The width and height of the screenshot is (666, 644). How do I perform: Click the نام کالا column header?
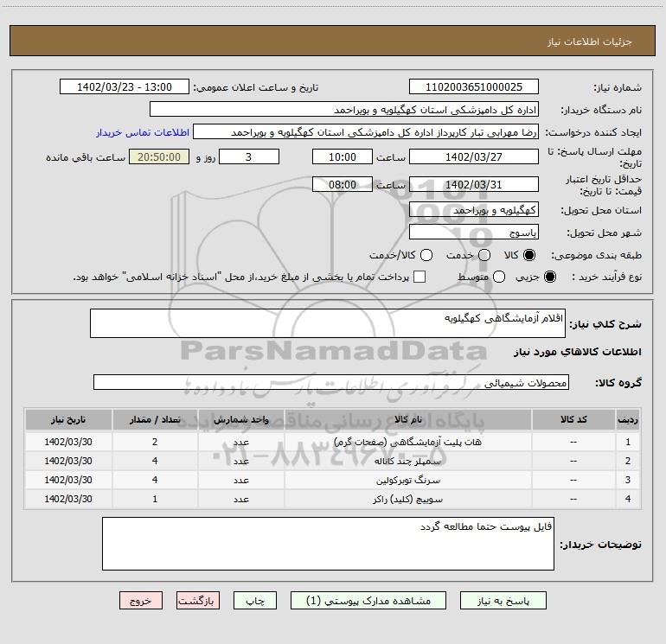click(x=407, y=419)
